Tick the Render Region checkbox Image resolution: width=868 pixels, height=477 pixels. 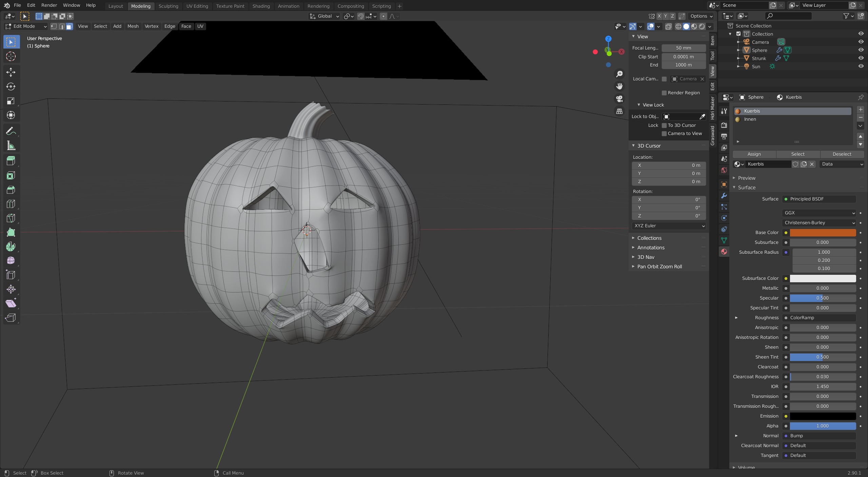point(664,93)
